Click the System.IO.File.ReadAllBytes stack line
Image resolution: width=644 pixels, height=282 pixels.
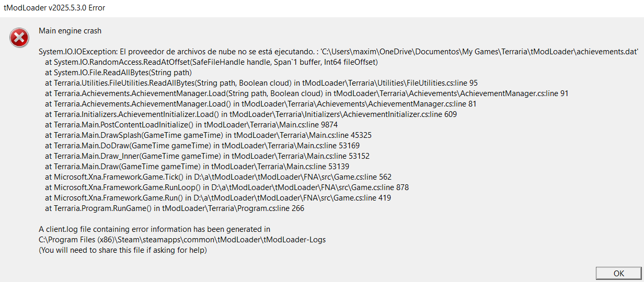pos(119,73)
